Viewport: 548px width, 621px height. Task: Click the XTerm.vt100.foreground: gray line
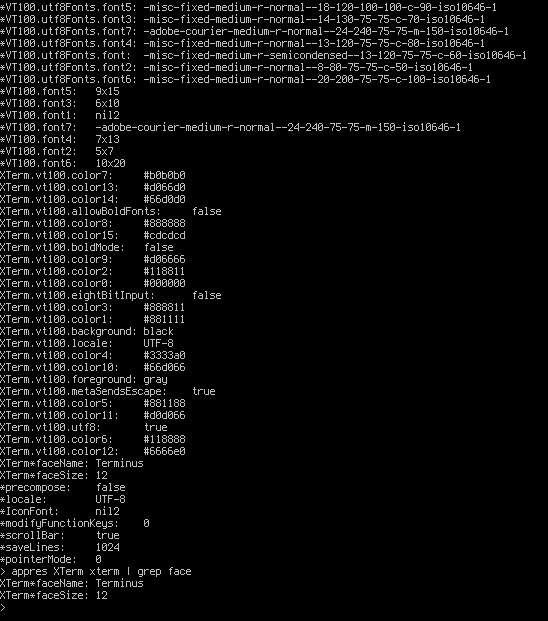coord(84,379)
